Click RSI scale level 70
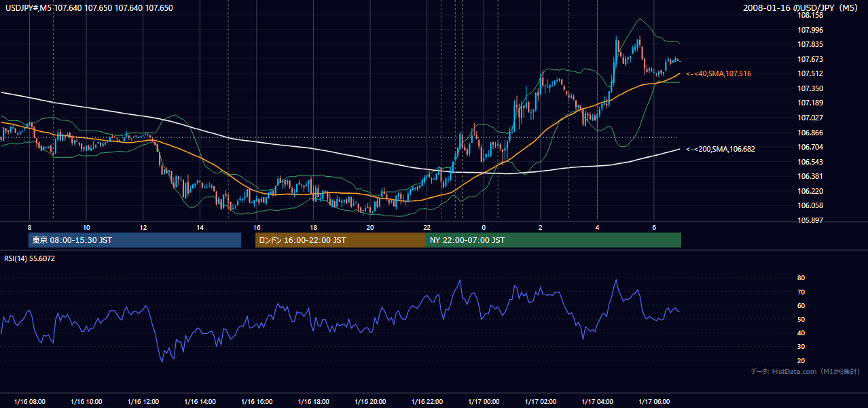The height and width of the screenshot is (408, 868). (801, 292)
